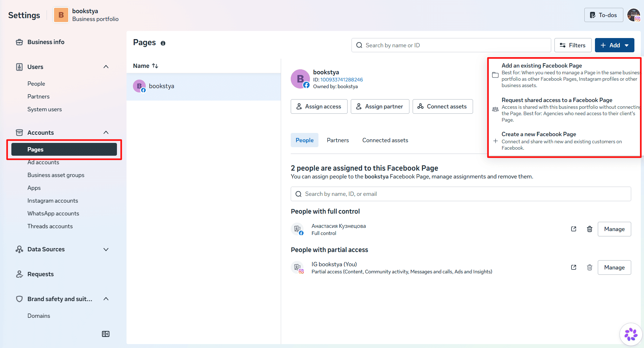Collapse sidebar using panel icon
Viewport: 644px width, 348px height.
point(106,334)
